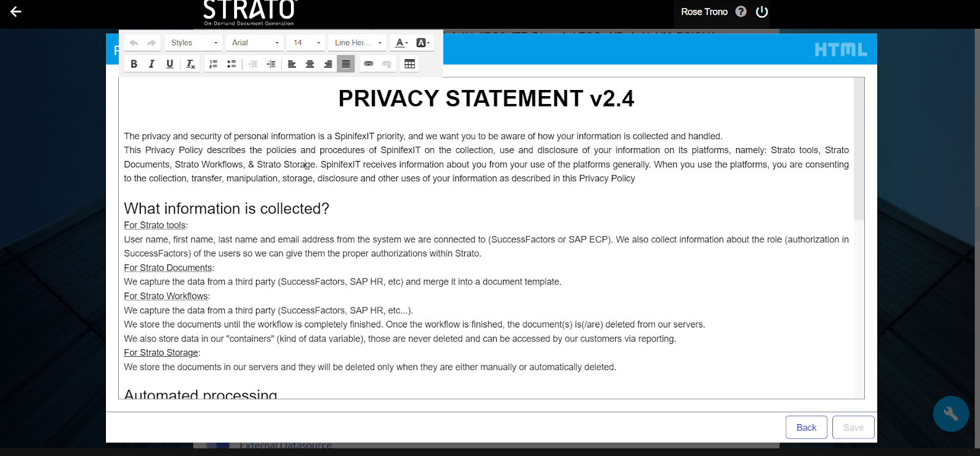Screen dimensions: 980x456
Task: Open the Arial font dropdown
Action: point(255,43)
